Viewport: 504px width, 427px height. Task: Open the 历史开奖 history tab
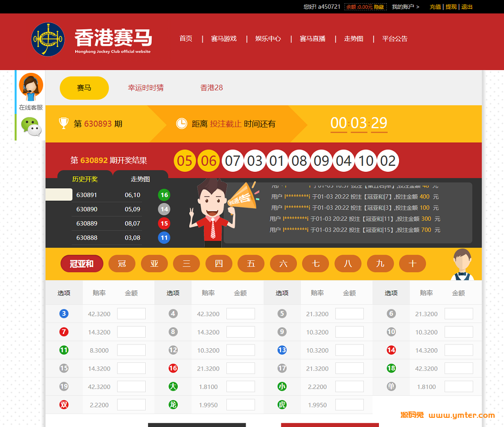click(85, 179)
